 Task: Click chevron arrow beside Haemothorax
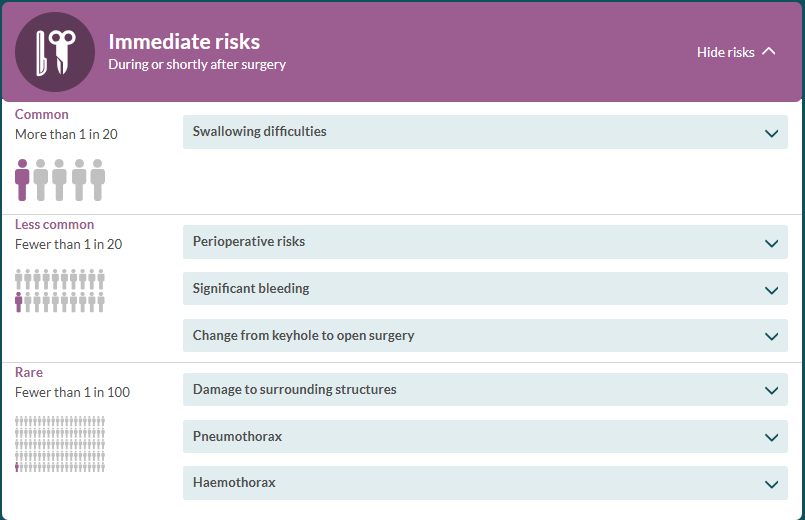(771, 485)
